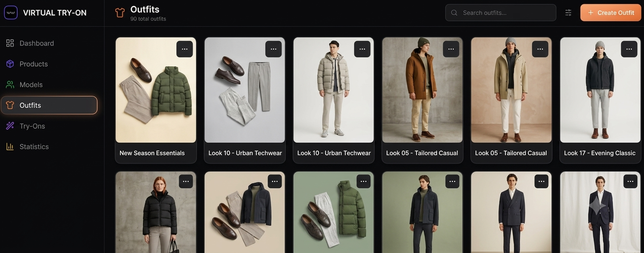The height and width of the screenshot is (253, 644).
Task: Open Statistics via its bar chart icon
Action: [x=10, y=147]
